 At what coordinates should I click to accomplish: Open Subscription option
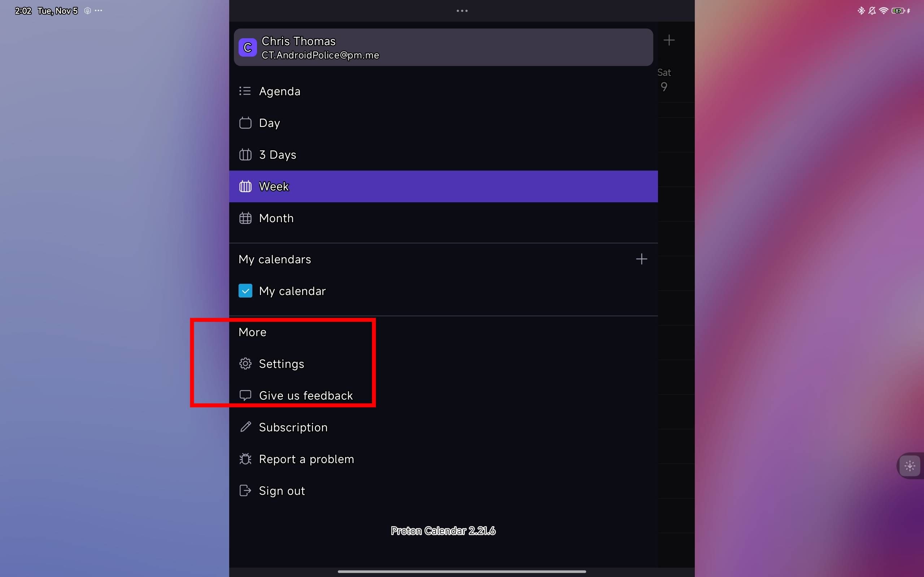click(x=293, y=427)
